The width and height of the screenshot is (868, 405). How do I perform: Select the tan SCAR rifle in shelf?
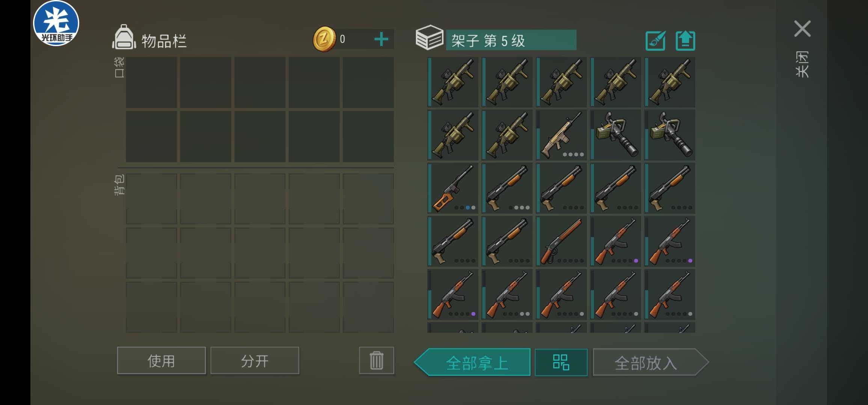tap(561, 135)
